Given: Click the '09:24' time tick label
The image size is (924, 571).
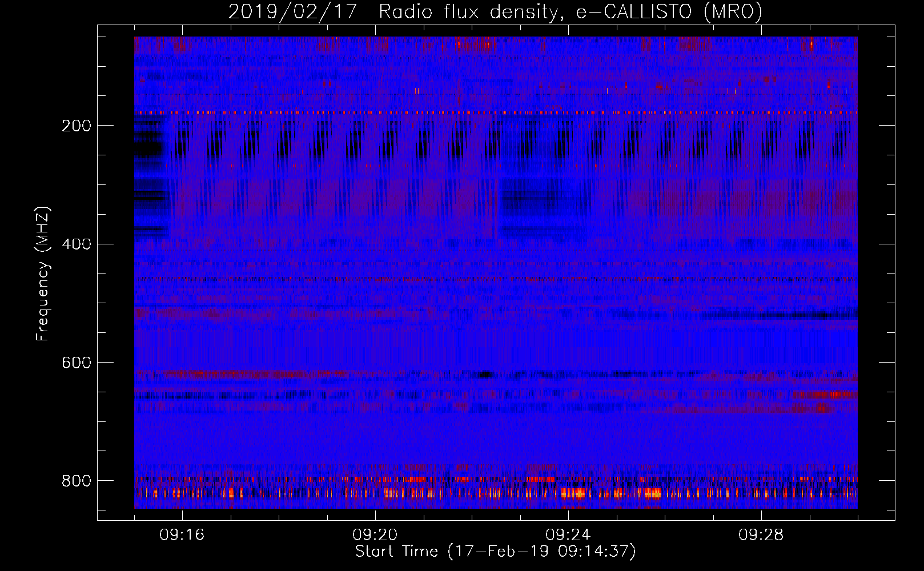Looking at the screenshot, I should [568, 535].
